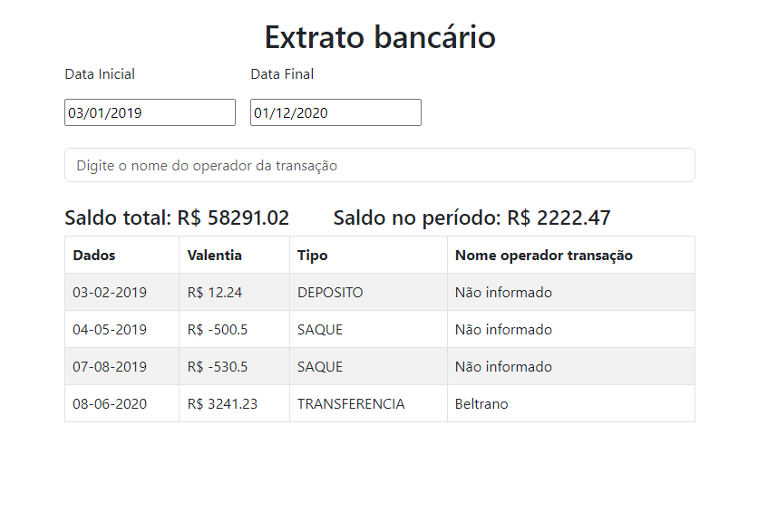Click the Valentia column header
The width and height of the screenshot is (758, 532).
(x=210, y=255)
